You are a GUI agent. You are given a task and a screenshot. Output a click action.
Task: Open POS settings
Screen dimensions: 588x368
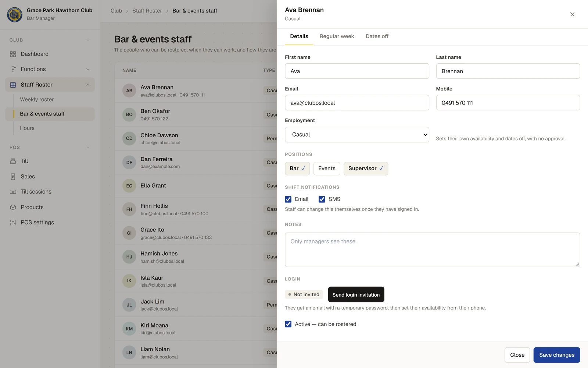[50, 222]
